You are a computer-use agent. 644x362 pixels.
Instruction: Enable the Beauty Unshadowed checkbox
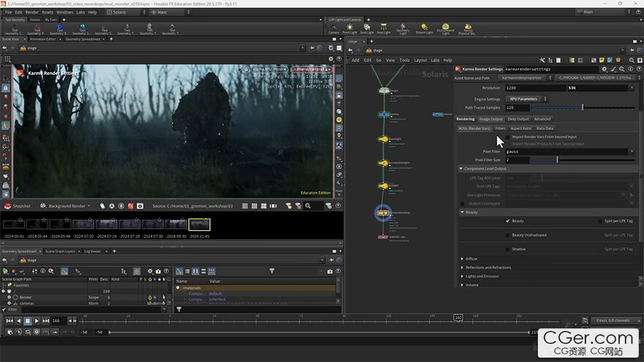click(508, 235)
